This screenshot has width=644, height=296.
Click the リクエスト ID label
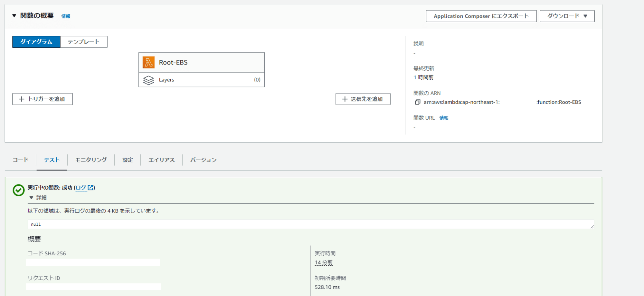(x=44, y=278)
